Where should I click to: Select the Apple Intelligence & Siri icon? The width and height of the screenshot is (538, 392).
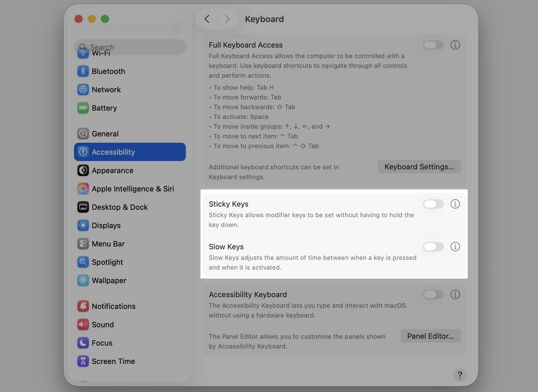click(x=83, y=189)
